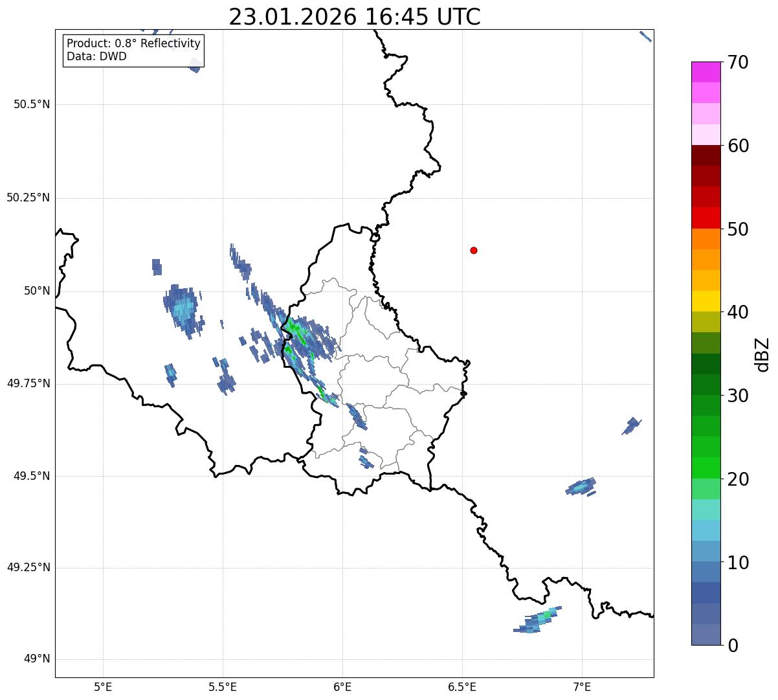The width and height of the screenshot is (778, 700).
Task: Click the 'dBZ' colorbar axis label
Action: pos(763,354)
